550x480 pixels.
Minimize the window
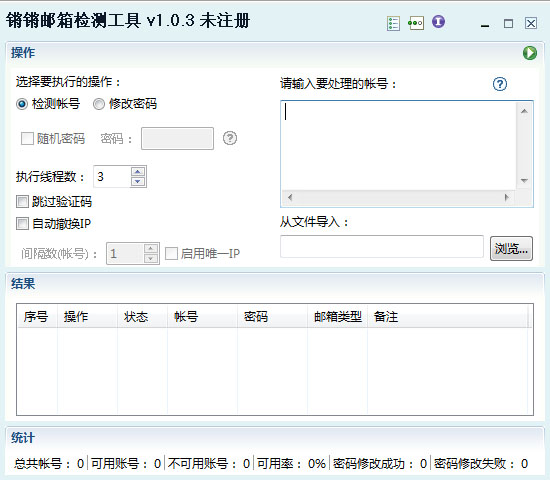485,25
